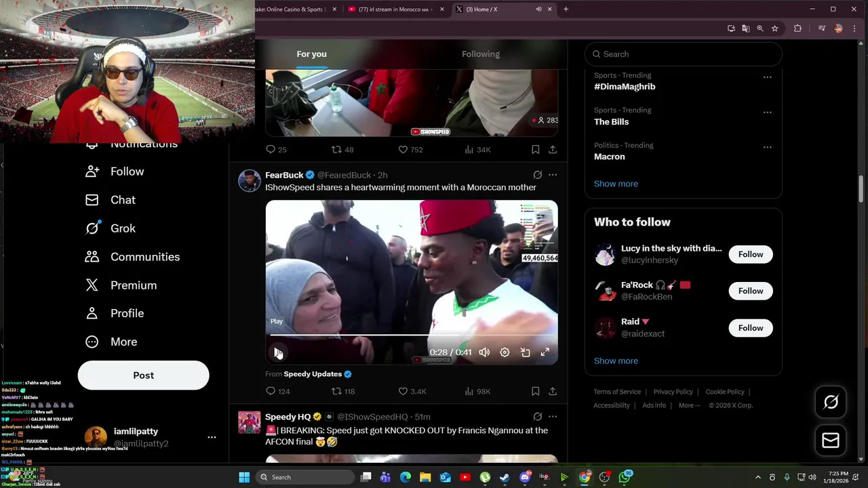Toggle picture-in-picture on the video player
The image size is (868, 488).
click(x=525, y=352)
